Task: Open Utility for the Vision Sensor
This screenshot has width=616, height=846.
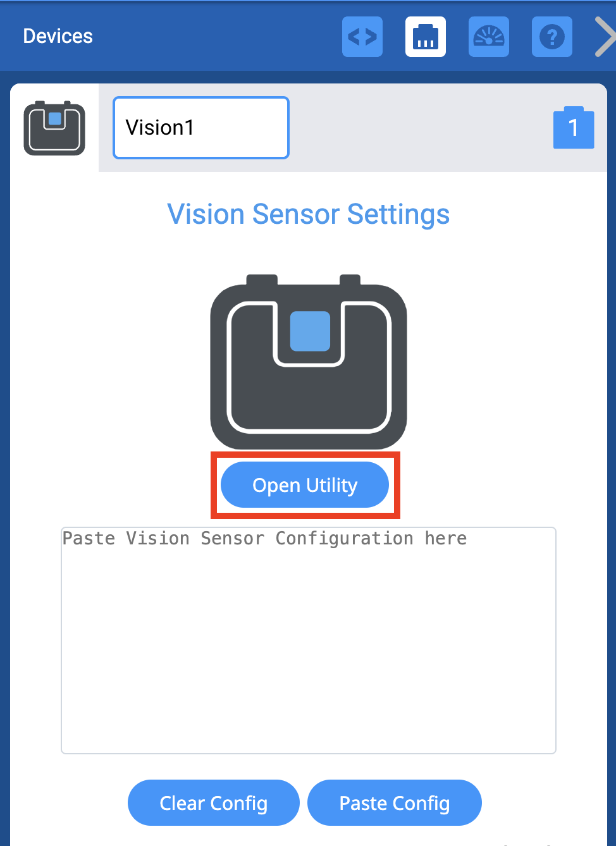Action: click(x=305, y=484)
